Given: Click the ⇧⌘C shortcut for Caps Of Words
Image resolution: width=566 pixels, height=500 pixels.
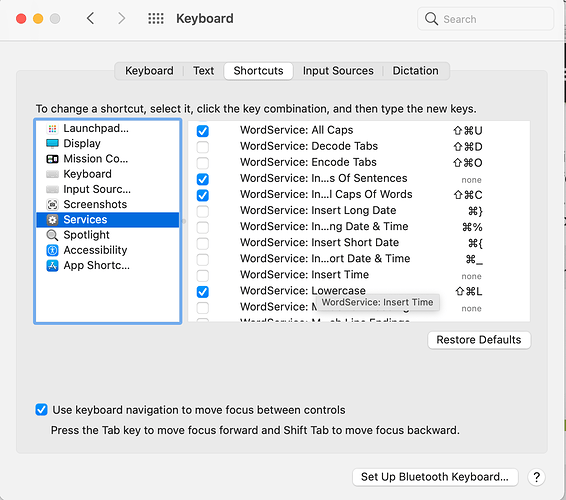Looking at the screenshot, I should [468, 195].
